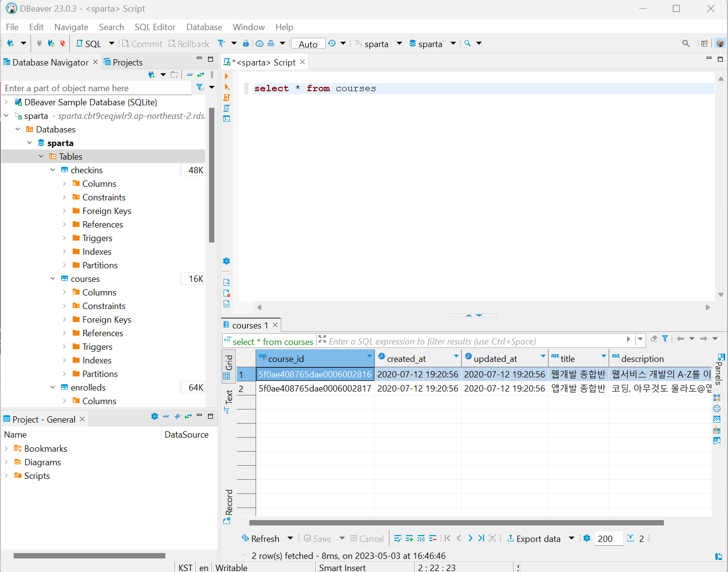728x572 pixels.
Task: Open a new SQL script via SQL button
Action: tap(89, 44)
